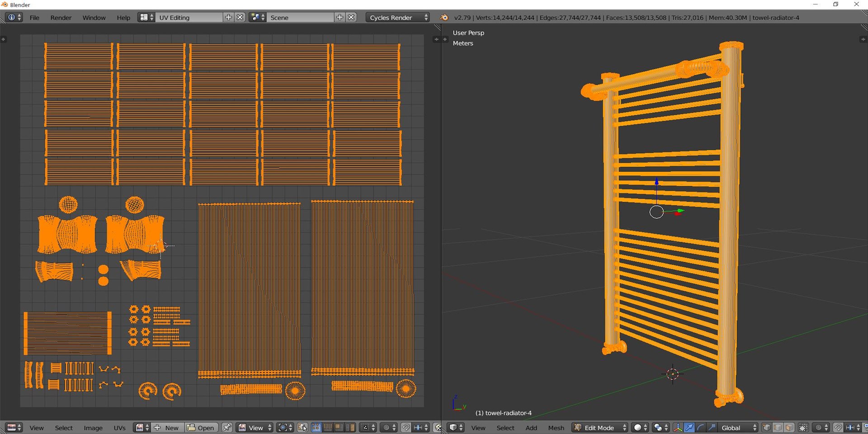Screen dimensions: 868x434
Task: Select UV face selection mode
Action: pos(339,428)
